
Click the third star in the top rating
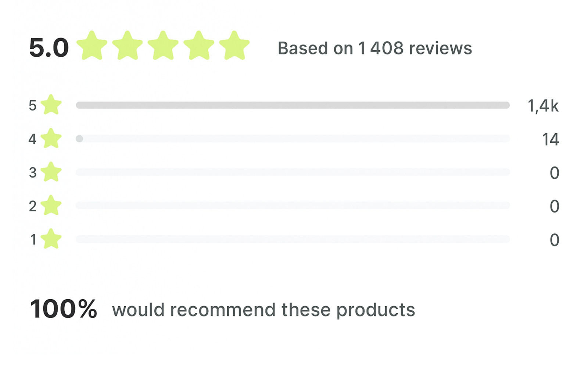click(x=163, y=46)
